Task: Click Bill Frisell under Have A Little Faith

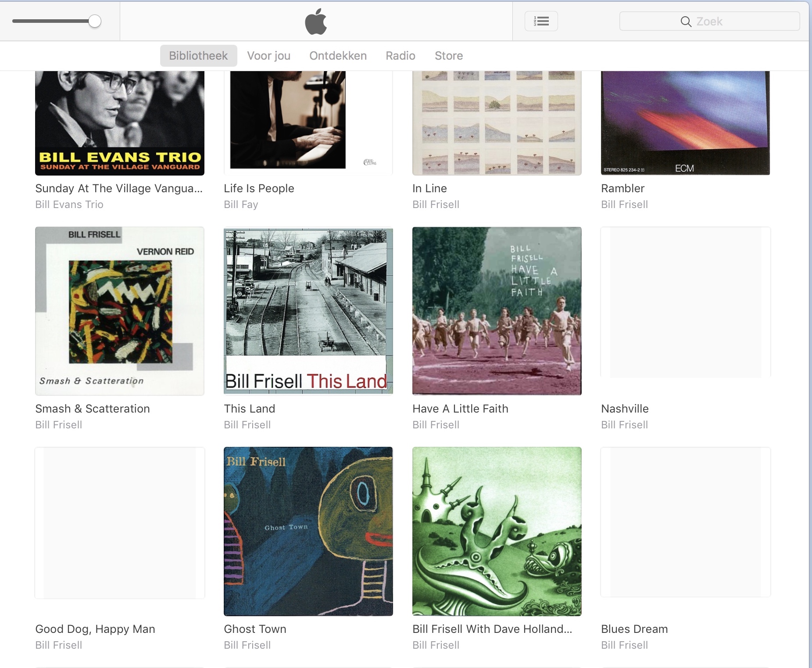Action: pos(436,425)
